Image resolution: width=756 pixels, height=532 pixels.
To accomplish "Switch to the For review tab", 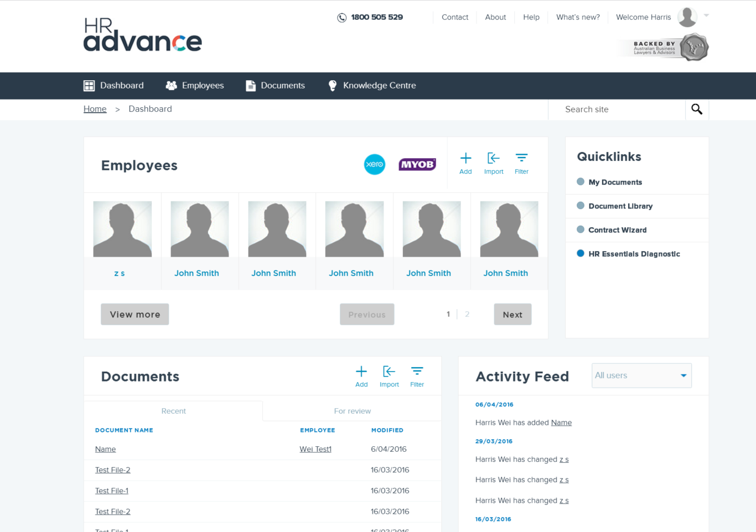I will pos(352,411).
